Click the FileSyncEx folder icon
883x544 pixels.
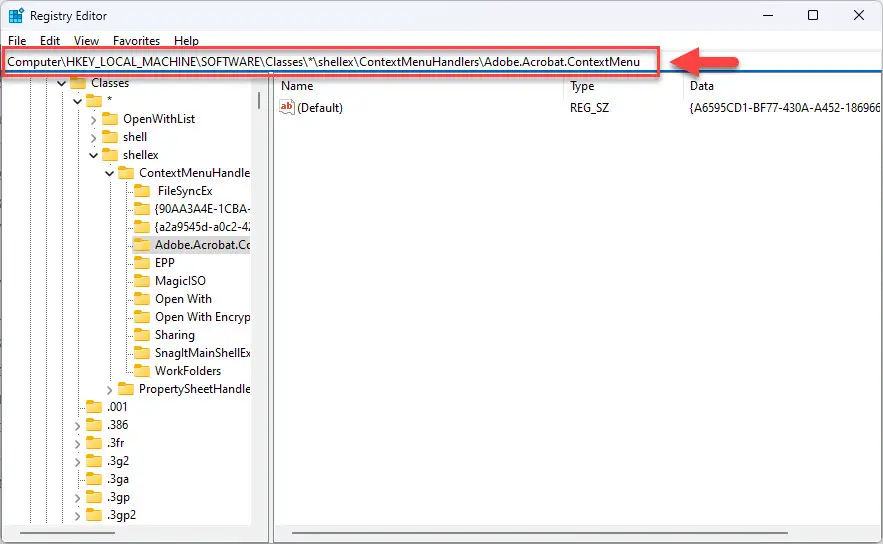142,191
